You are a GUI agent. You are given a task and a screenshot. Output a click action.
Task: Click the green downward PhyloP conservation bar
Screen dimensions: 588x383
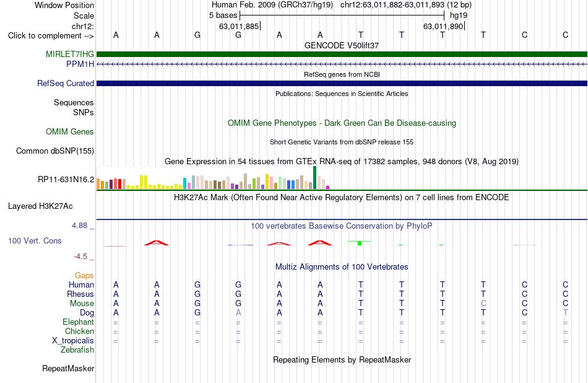[x=360, y=244]
